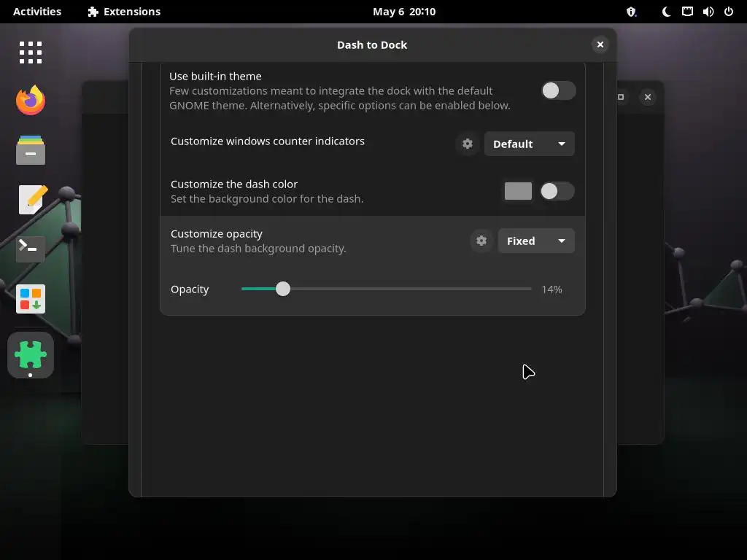Open windows counter indicators gear settings

click(468, 144)
